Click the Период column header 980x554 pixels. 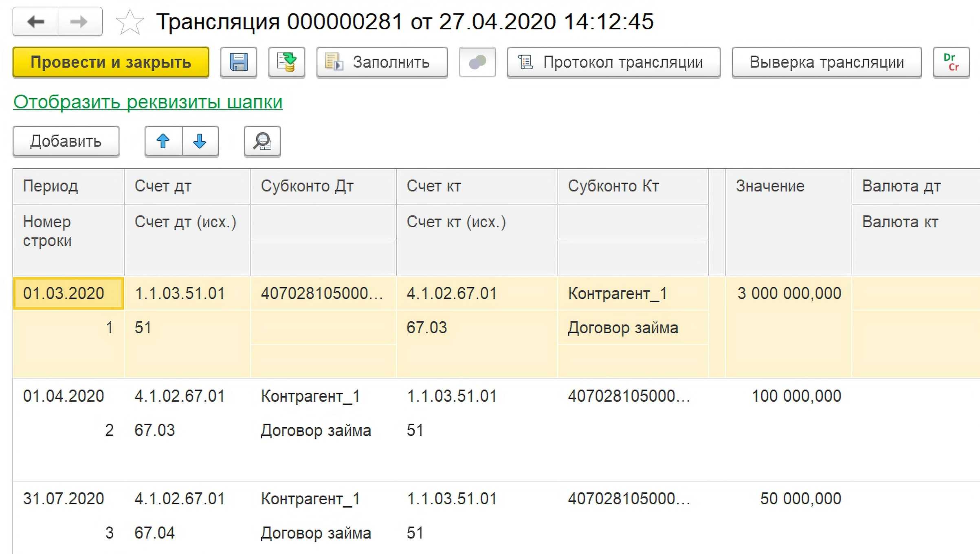[68, 186]
